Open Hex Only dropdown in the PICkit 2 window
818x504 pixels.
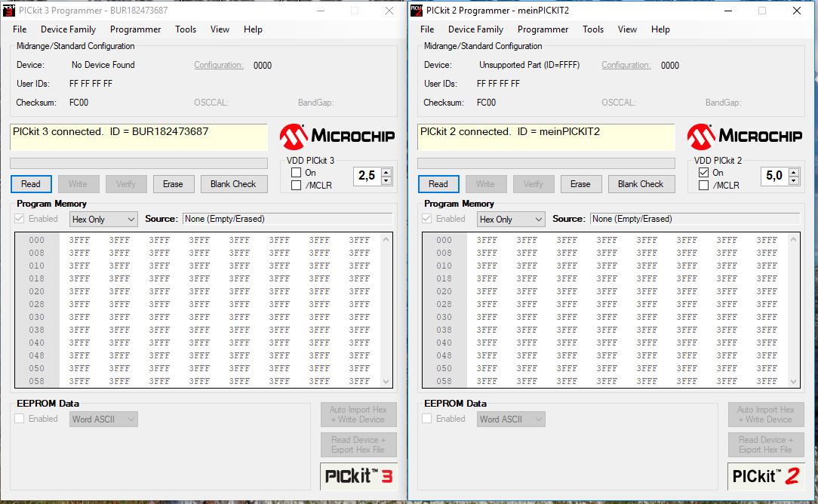pyautogui.click(x=511, y=219)
